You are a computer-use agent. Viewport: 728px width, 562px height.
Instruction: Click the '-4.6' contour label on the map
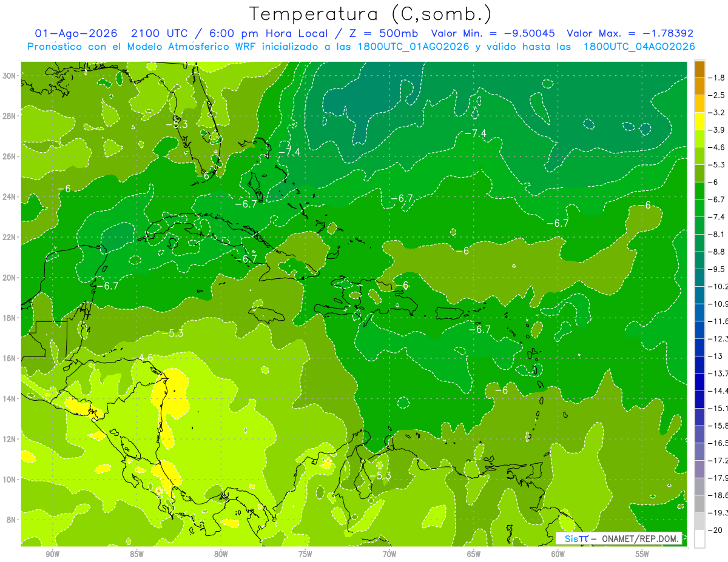pos(143,357)
